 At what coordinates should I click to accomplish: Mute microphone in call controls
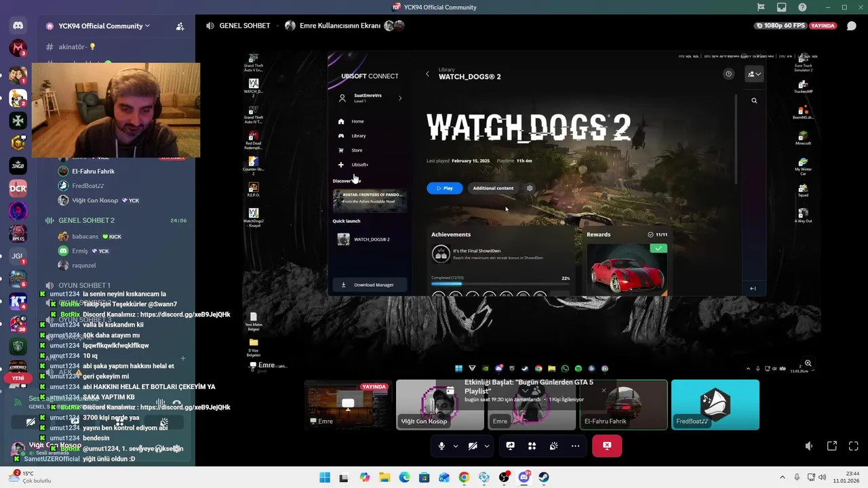[x=441, y=446]
